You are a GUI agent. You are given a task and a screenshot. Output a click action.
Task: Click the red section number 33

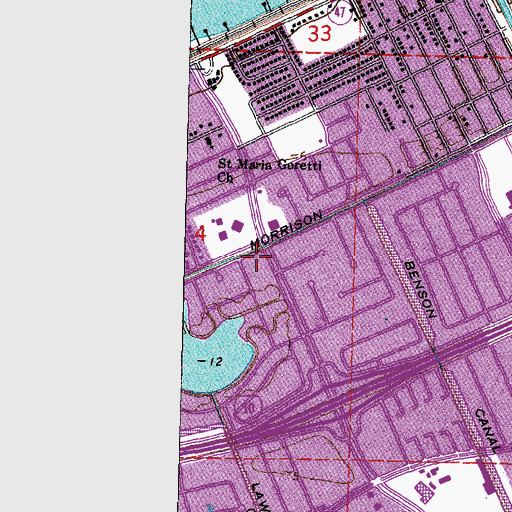tap(320, 33)
